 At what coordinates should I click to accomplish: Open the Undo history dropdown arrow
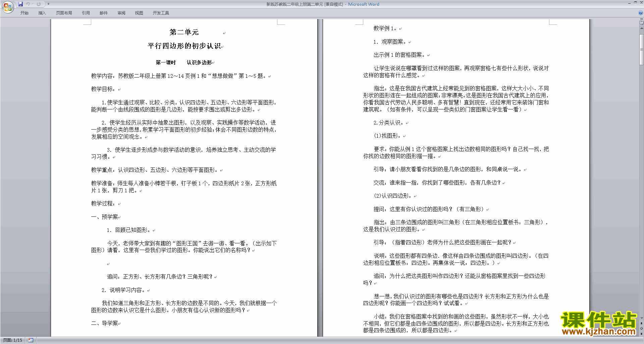(x=33, y=4)
